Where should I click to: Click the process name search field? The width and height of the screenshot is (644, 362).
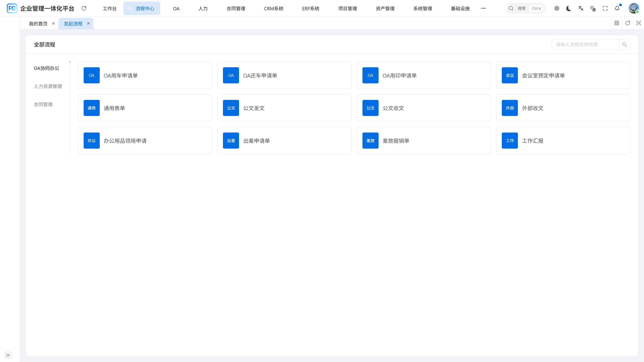pyautogui.click(x=585, y=44)
